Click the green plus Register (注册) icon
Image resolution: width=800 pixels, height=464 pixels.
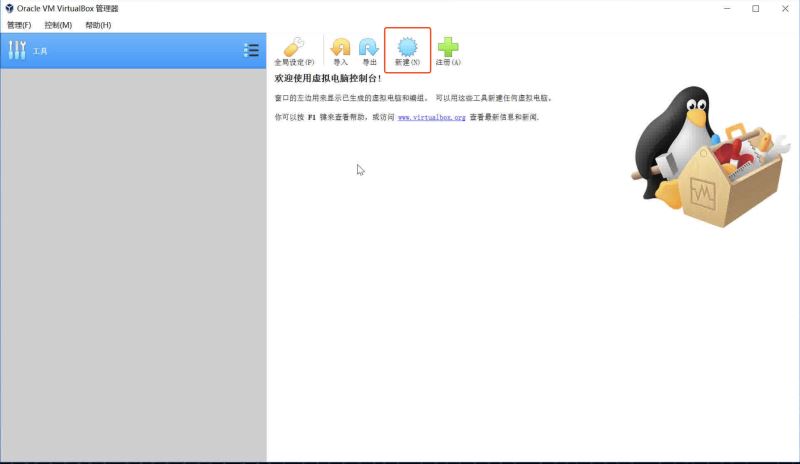(448, 50)
